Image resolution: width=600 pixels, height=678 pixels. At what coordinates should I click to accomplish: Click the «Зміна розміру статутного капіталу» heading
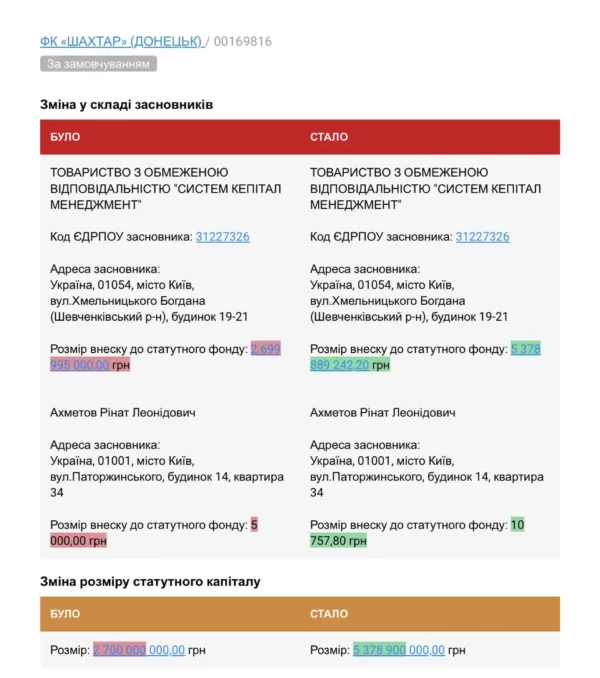[150, 581]
